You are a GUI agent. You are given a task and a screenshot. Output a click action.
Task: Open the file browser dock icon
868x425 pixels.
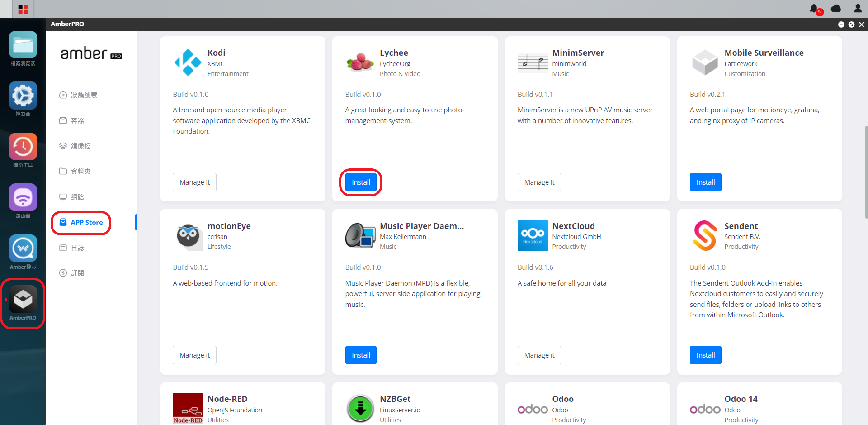23,45
